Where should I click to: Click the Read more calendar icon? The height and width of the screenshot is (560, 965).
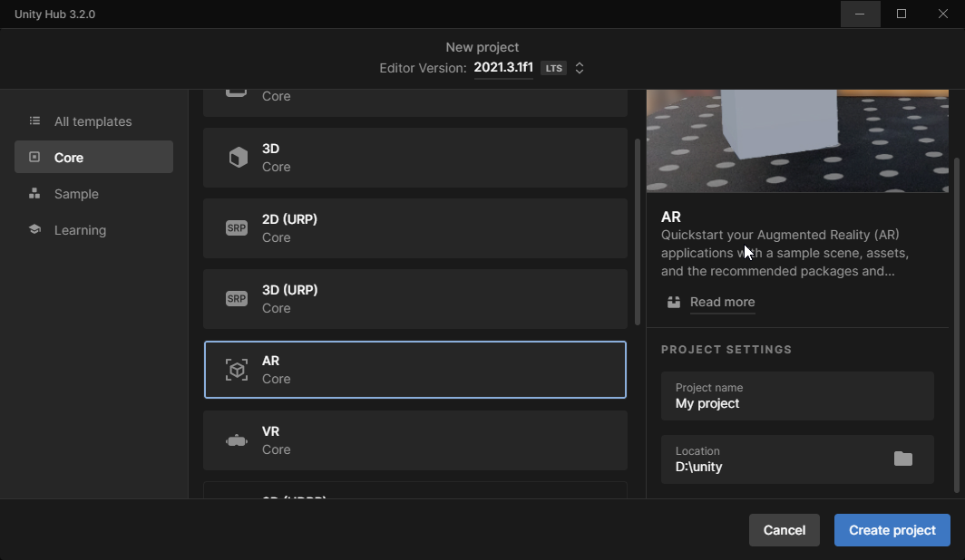pos(673,302)
